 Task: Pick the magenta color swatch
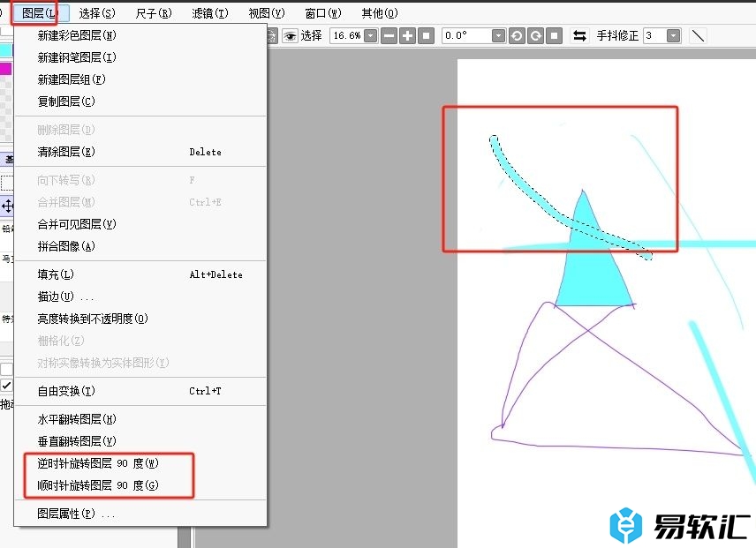click(6, 68)
